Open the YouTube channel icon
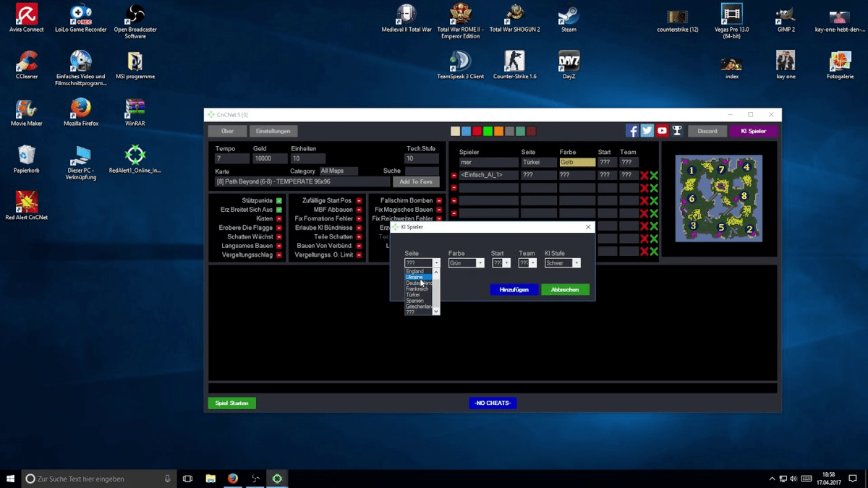 (x=662, y=131)
